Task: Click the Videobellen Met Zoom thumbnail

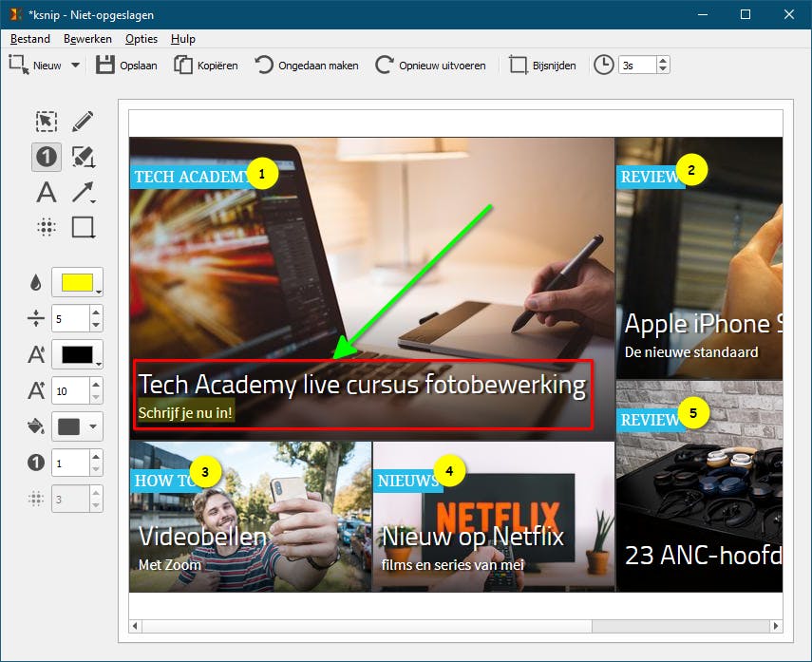Action: [251, 517]
